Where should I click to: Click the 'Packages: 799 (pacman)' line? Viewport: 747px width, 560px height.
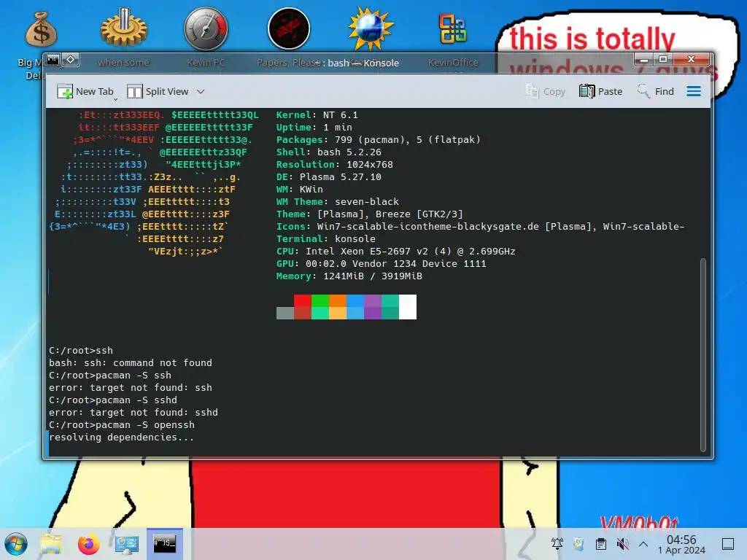(379, 139)
